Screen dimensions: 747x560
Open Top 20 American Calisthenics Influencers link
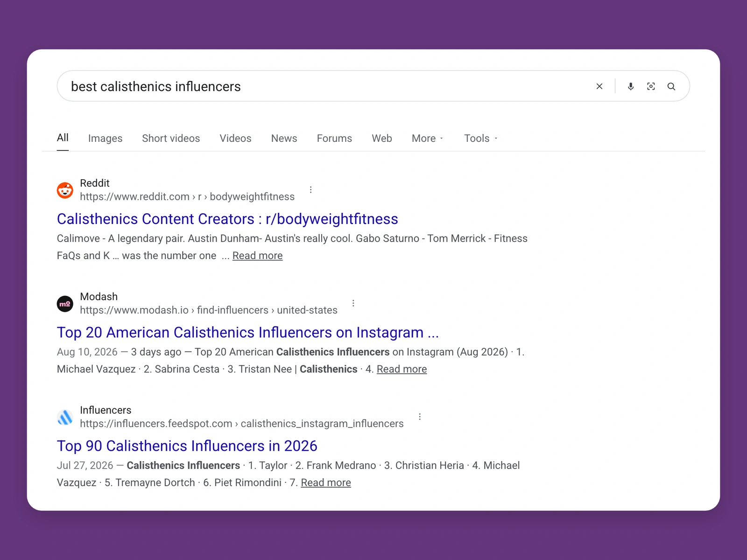tap(248, 332)
